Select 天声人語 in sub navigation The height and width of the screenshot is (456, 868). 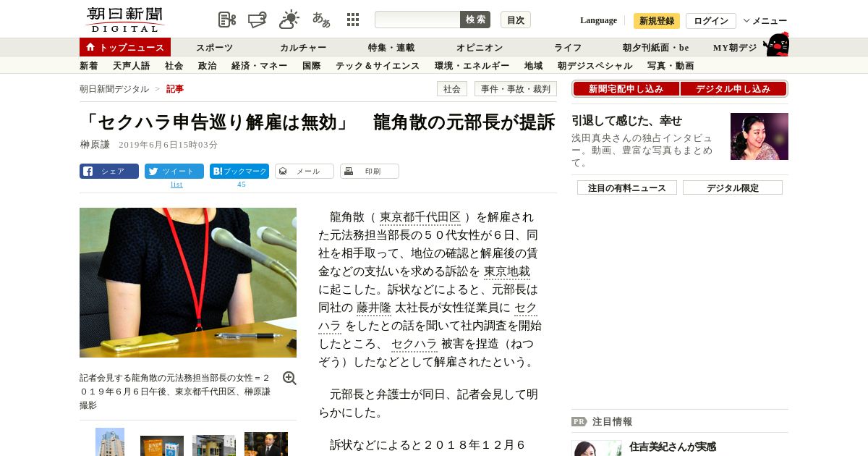(x=132, y=66)
